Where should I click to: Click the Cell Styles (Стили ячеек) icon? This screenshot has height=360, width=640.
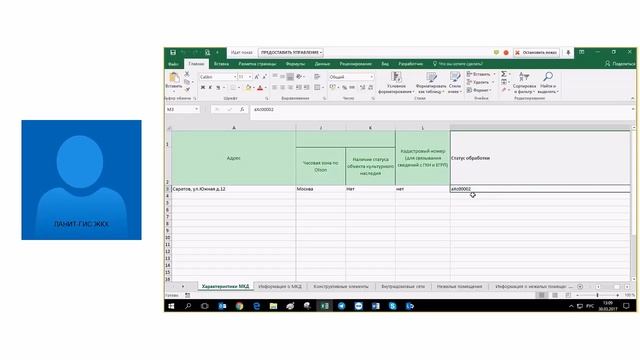coord(455,77)
